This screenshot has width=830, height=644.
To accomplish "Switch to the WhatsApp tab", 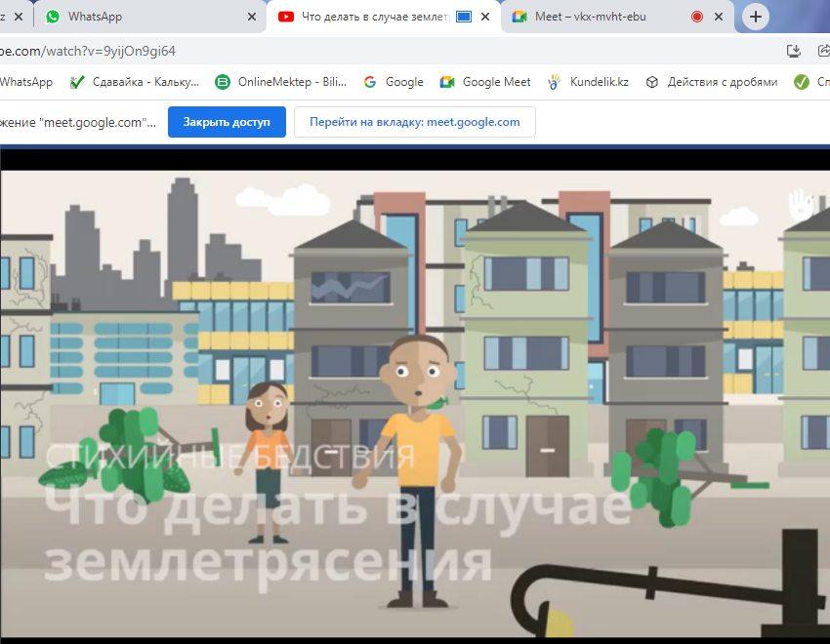I will tap(127, 17).
